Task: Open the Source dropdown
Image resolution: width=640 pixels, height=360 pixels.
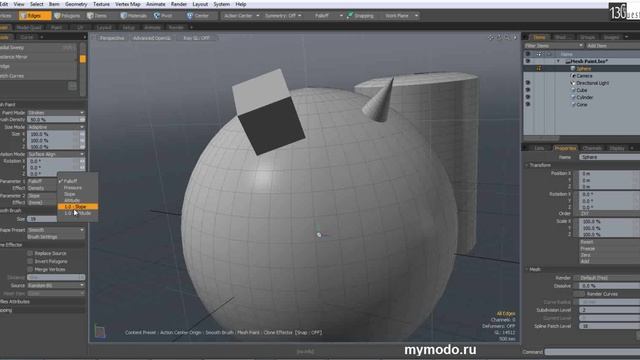Action: coord(56,285)
